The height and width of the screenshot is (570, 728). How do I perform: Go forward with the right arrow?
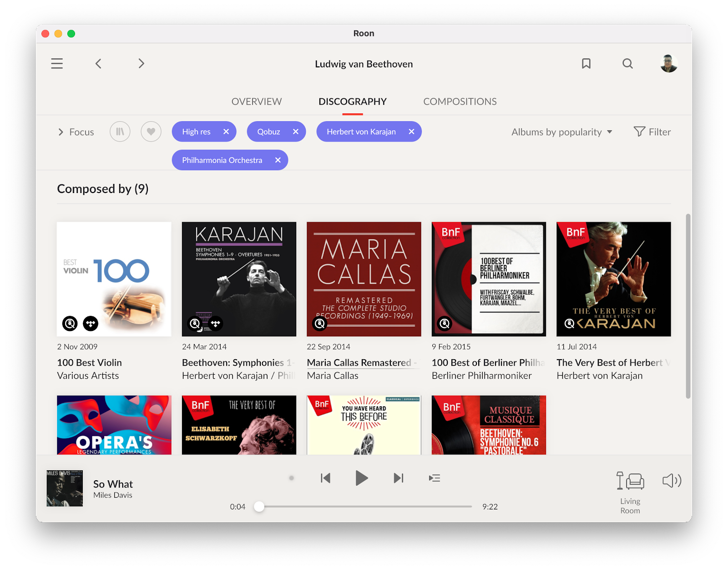point(142,64)
